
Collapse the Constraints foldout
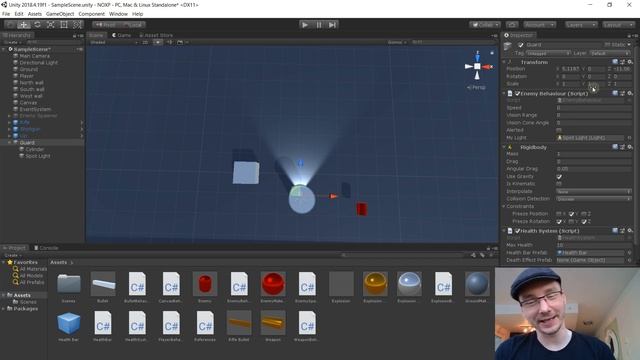click(504, 207)
